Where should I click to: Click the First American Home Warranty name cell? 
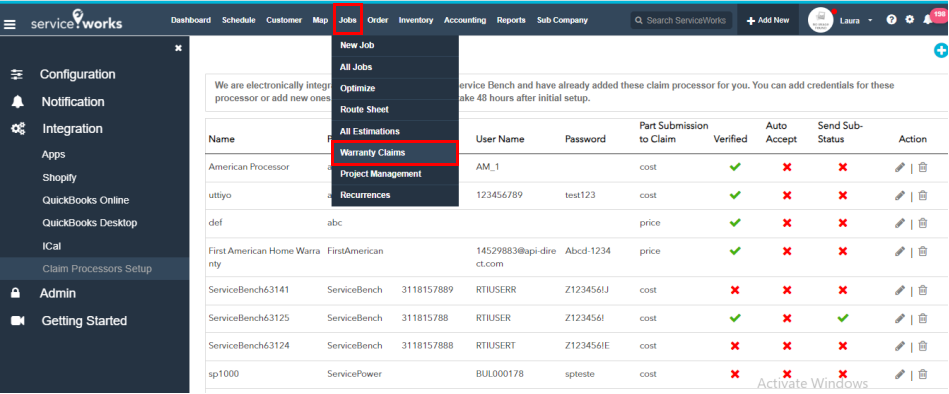[x=264, y=257]
